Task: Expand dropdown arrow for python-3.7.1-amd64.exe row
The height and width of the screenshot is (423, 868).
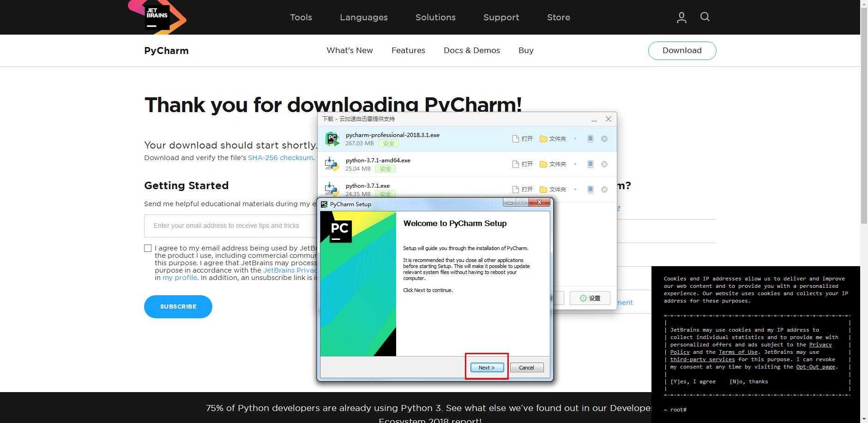Action: pyautogui.click(x=575, y=164)
